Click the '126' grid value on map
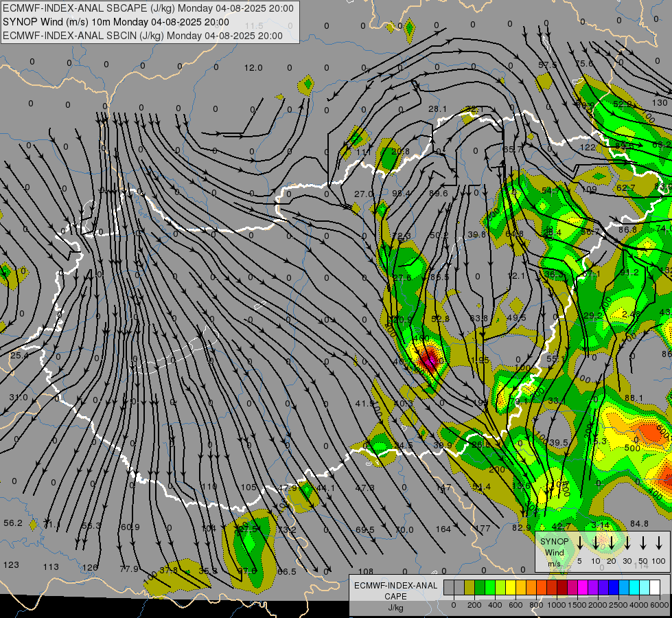Screen dimensions: 672x618 pyautogui.click(x=91, y=568)
